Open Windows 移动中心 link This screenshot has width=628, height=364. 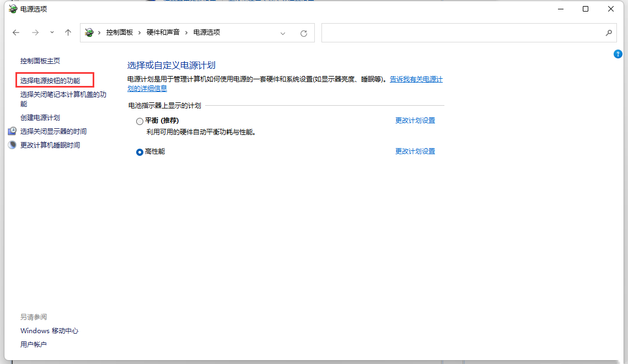[49, 330]
